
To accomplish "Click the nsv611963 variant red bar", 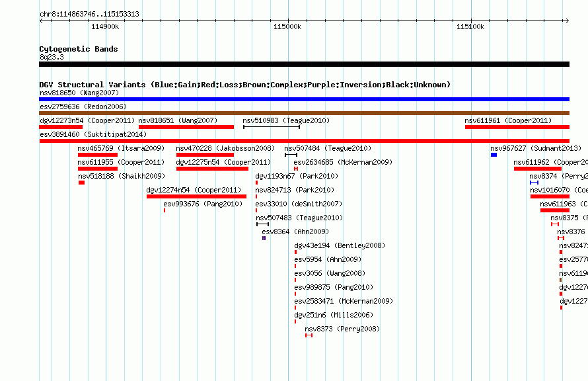I will coord(555,210).
